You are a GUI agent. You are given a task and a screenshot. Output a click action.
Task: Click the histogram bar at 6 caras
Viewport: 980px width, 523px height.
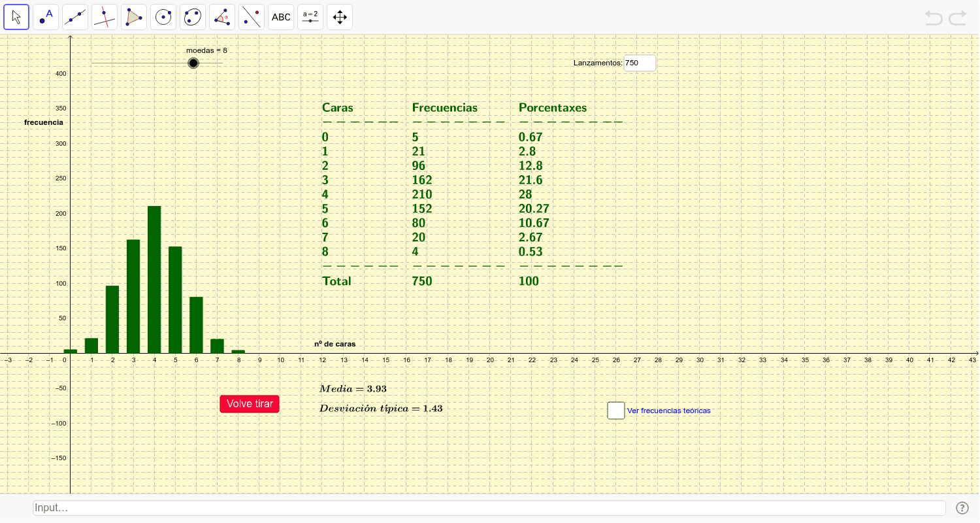pyautogui.click(x=196, y=326)
